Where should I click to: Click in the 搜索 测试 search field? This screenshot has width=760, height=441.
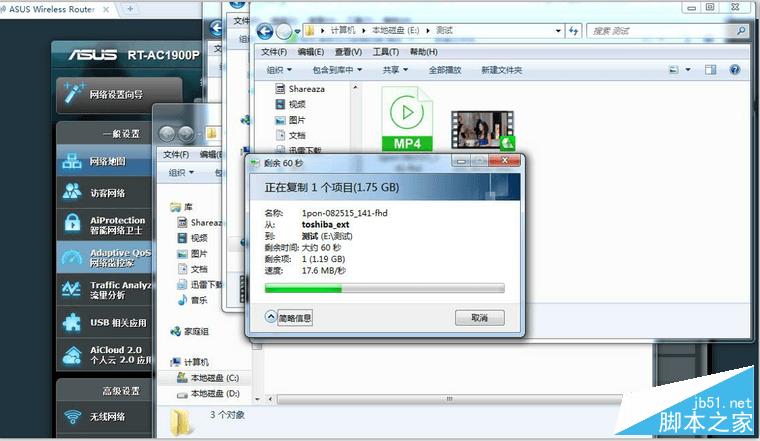(660, 31)
